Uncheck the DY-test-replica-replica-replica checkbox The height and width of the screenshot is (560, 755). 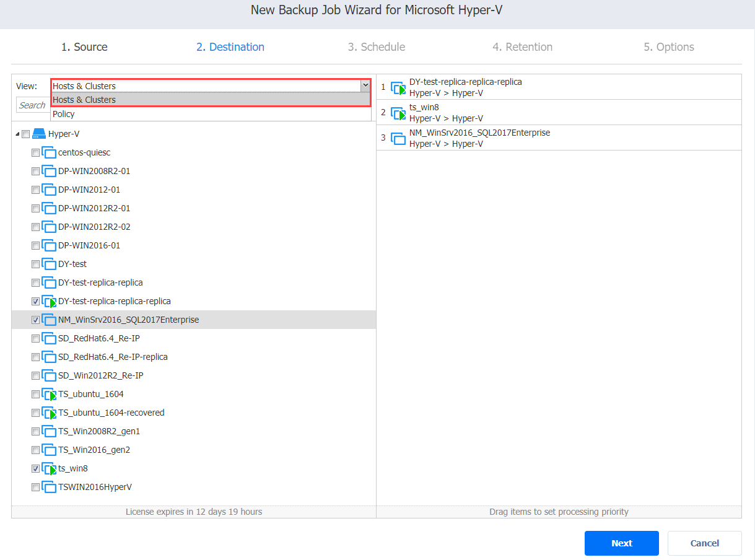36,302
